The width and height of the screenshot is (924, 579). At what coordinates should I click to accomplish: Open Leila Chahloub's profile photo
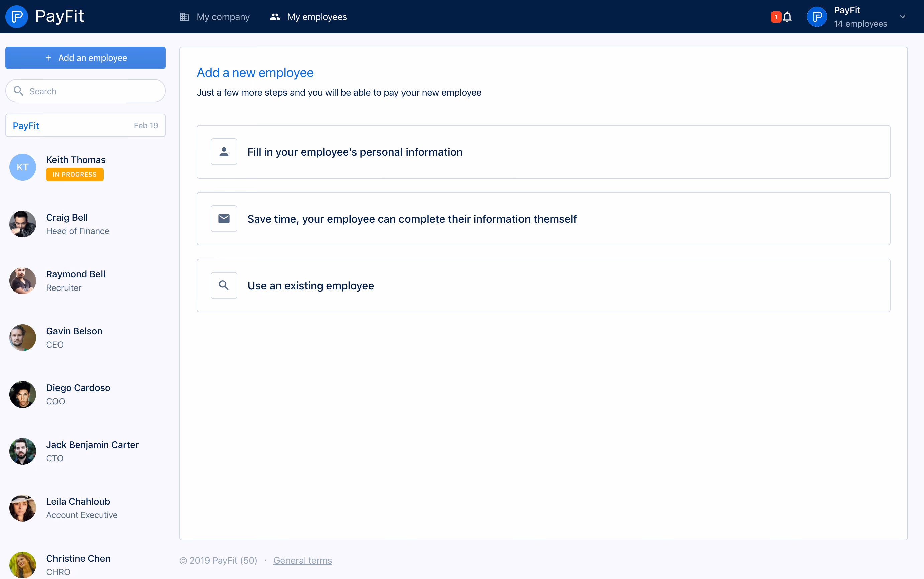tap(23, 508)
